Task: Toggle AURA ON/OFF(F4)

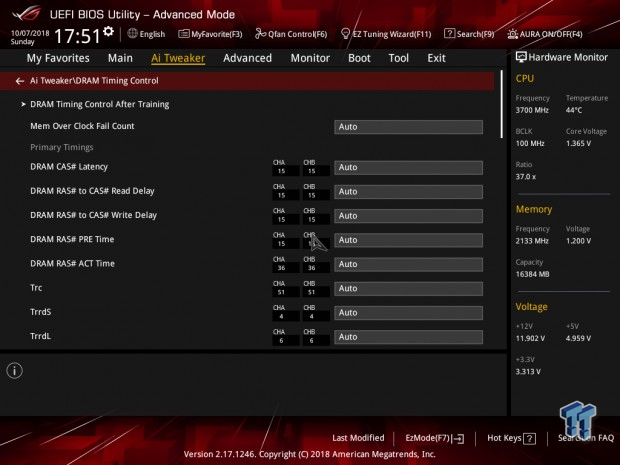Action: [545, 34]
